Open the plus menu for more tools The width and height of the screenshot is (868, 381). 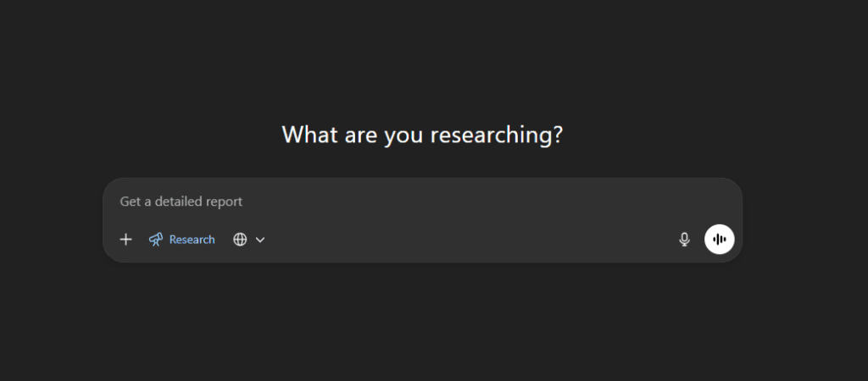[125, 240]
